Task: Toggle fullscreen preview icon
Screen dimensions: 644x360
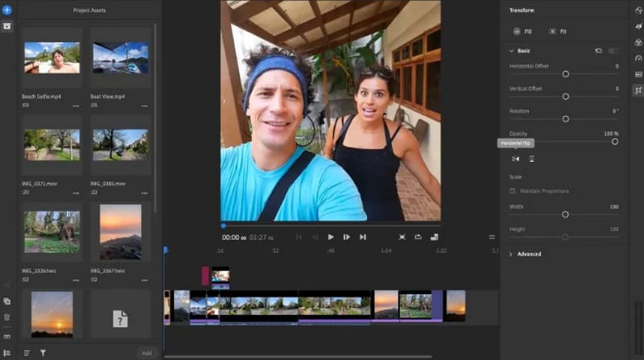Action: pyautogui.click(x=402, y=237)
